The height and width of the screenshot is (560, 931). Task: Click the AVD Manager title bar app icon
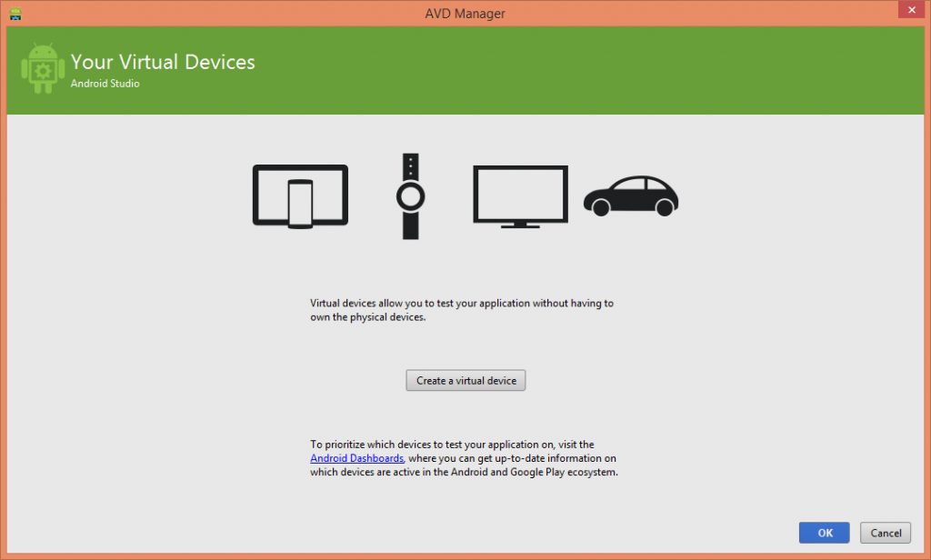coord(15,13)
